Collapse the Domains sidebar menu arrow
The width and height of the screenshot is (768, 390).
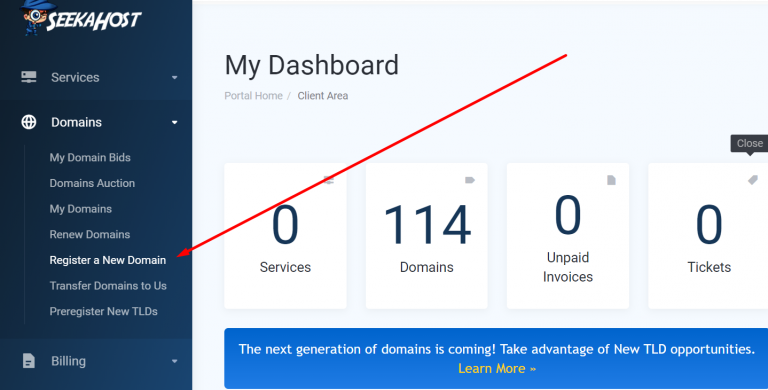(x=174, y=122)
